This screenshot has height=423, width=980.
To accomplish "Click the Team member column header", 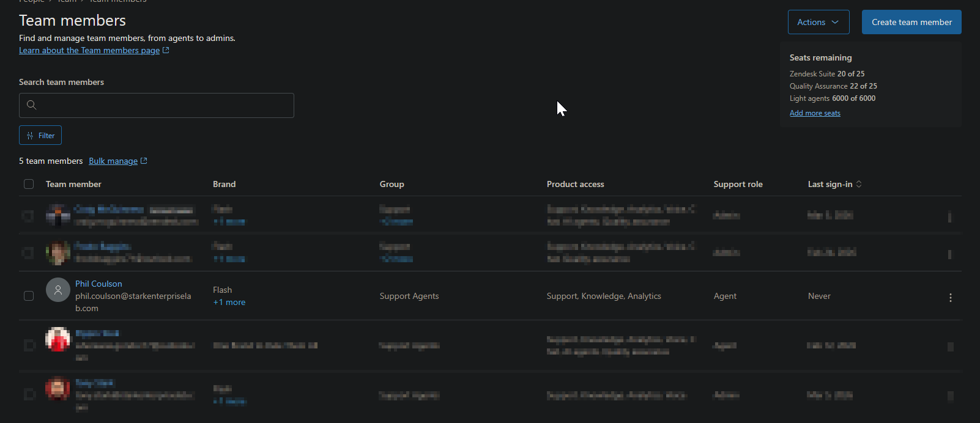I will tap(73, 184).
